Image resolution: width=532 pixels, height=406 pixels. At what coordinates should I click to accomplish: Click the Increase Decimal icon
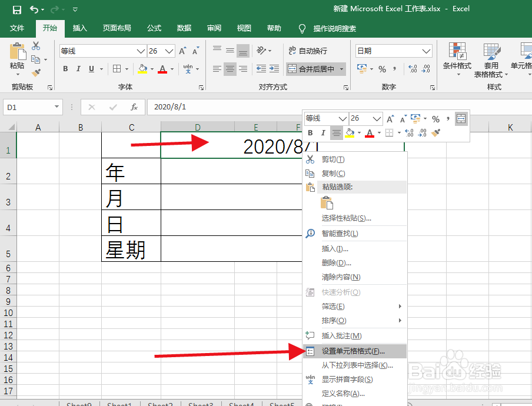(x=413, y=69)
